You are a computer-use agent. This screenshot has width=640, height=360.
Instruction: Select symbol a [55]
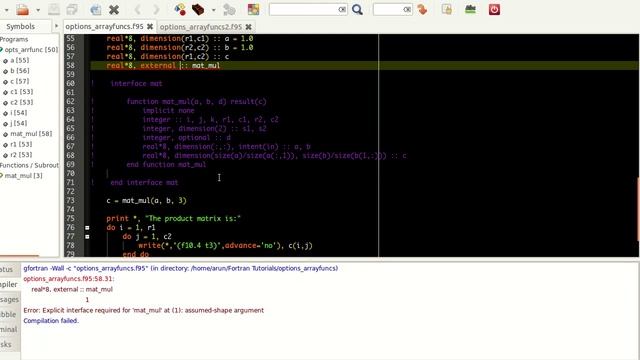[x=20, y=60]
